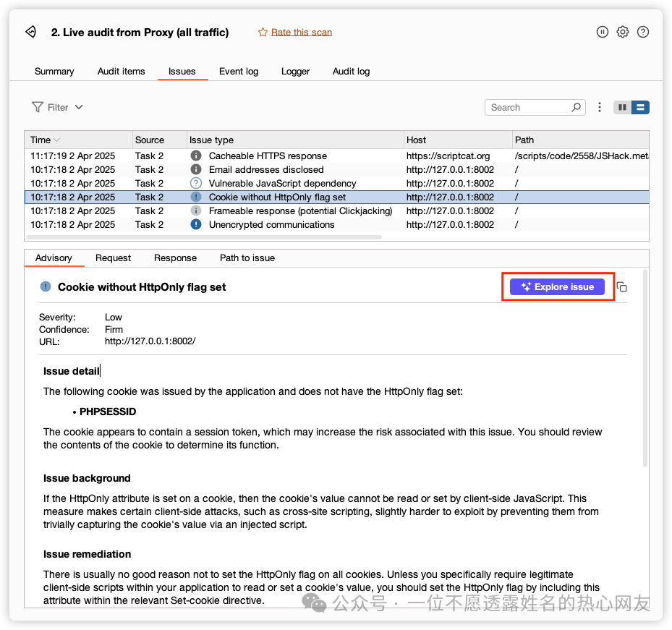Image resolution: width=672 pixels, height=630 pixels.
Task: Expand the Filter dropdown
Action: click(x=58, y=107)
